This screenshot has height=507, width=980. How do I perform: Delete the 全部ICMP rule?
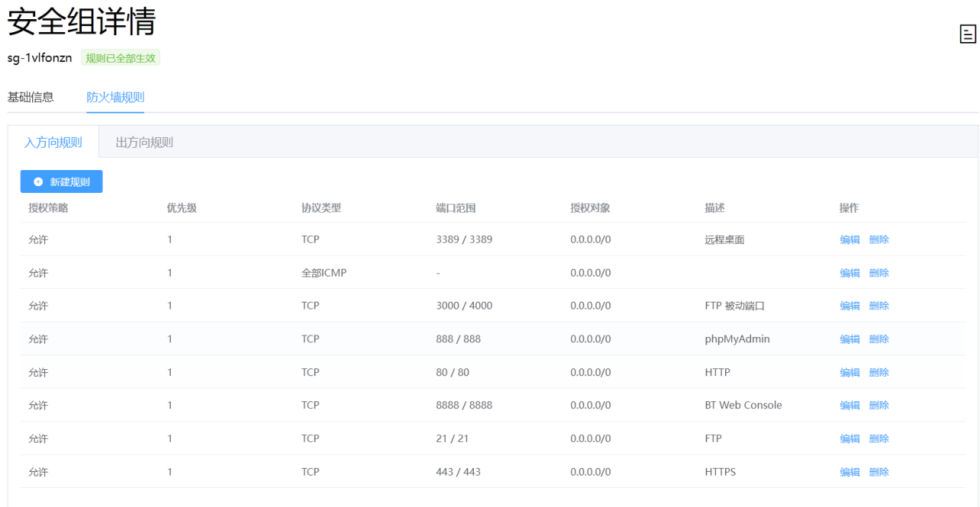[879, 273]
